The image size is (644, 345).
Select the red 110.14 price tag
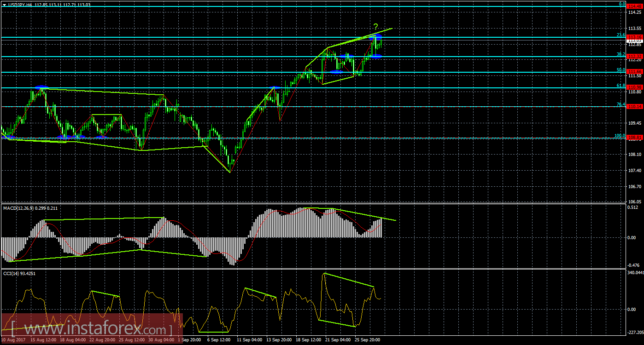(635, 107)
